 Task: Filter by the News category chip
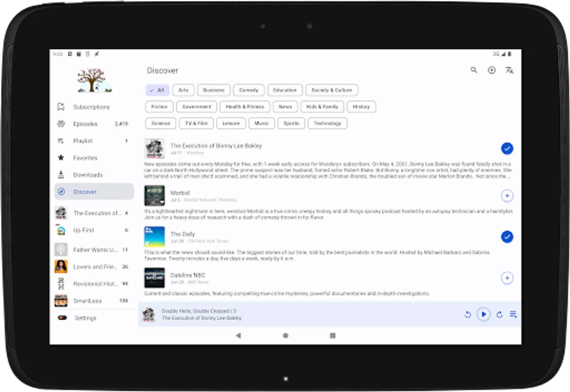pyautogui.click(x=286, y=107)
